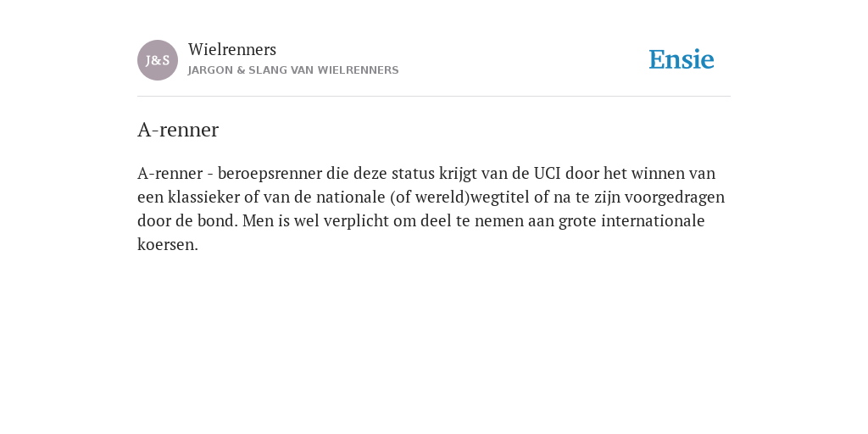Click the word UCI in definition
Viewport: 868px width, 434px height.
[548, 173]
